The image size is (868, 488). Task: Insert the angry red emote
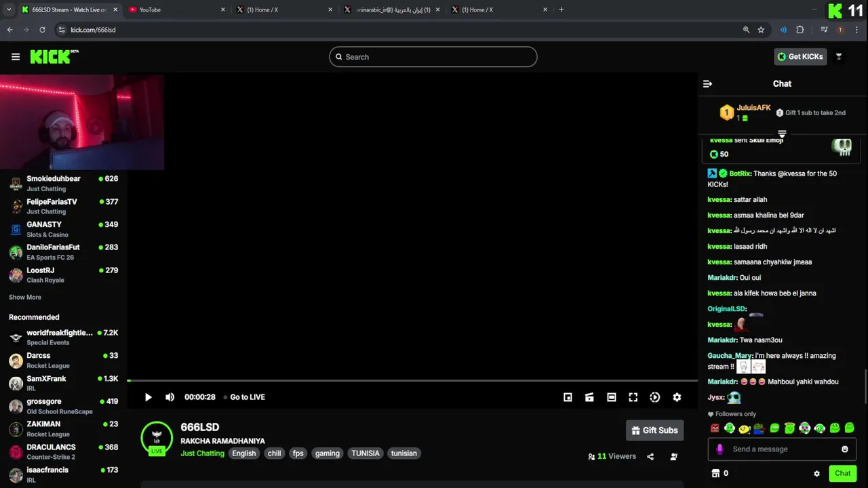tap(715, 428)
